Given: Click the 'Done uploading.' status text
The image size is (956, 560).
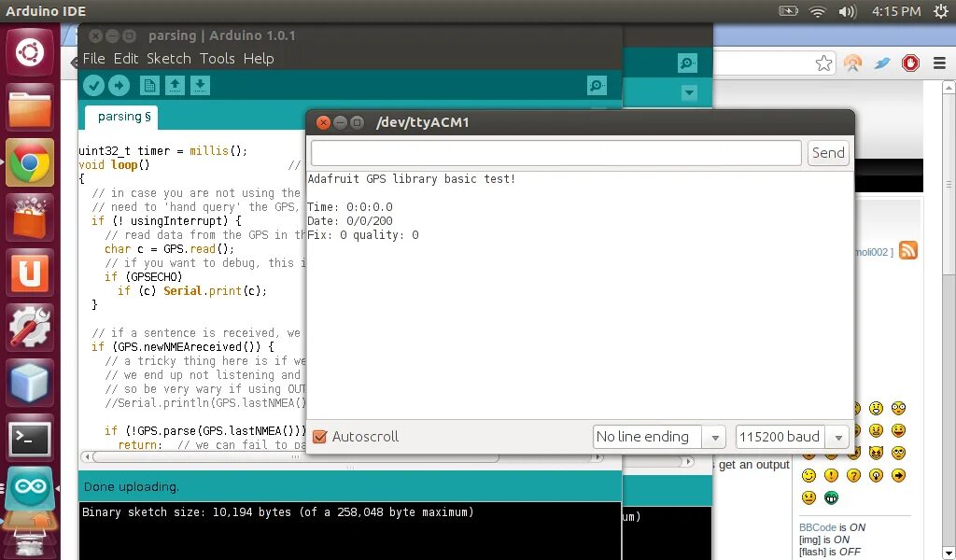Looking at the screenshot, I should 132,487.
